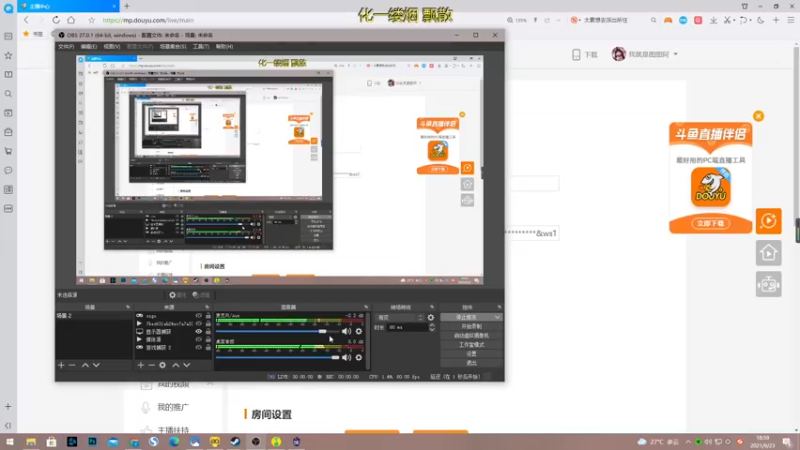The image size is (800, 450).
Task: Mute the Desktop Audio speaker icon
Action: coord(346,358)
